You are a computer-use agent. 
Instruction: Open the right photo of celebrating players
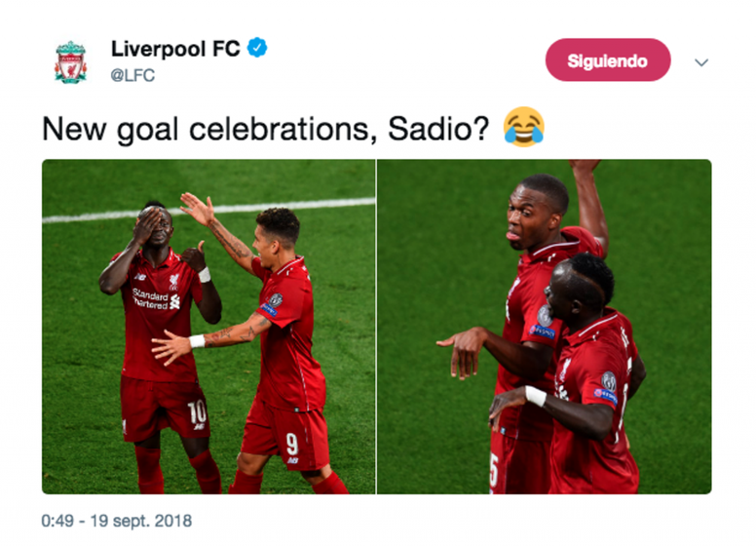click(544, 327)
